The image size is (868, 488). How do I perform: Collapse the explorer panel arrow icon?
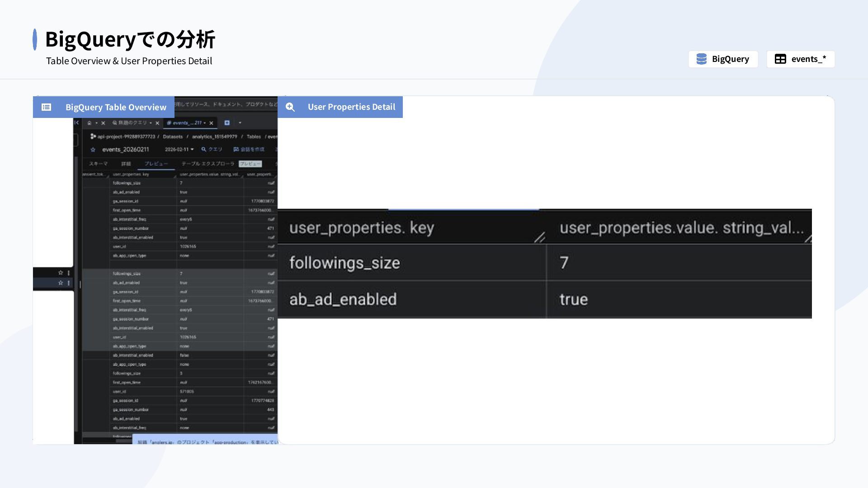tap(76, 122)
